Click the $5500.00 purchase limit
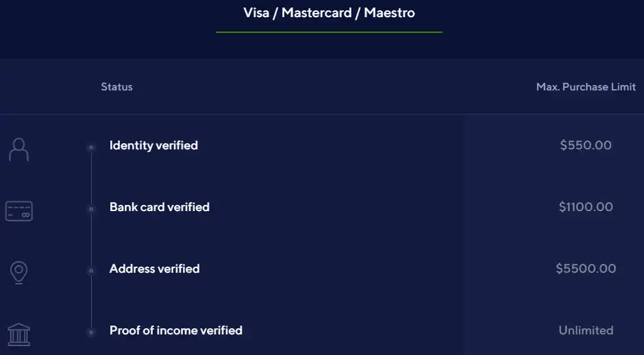 coord(586,268)
